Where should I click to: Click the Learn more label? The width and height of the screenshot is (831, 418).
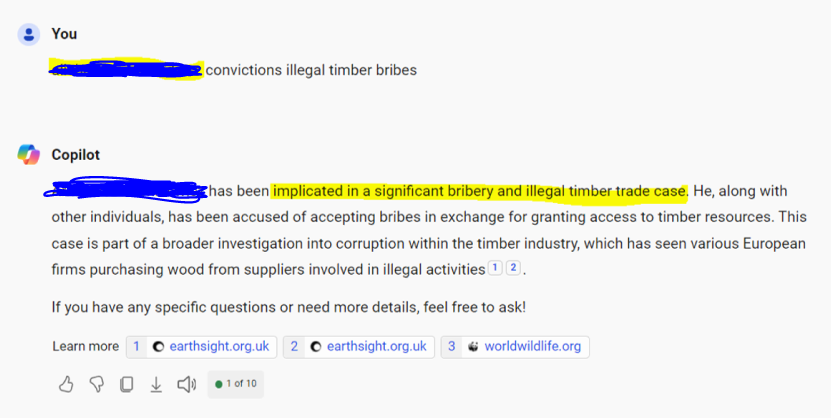[85, 346]
